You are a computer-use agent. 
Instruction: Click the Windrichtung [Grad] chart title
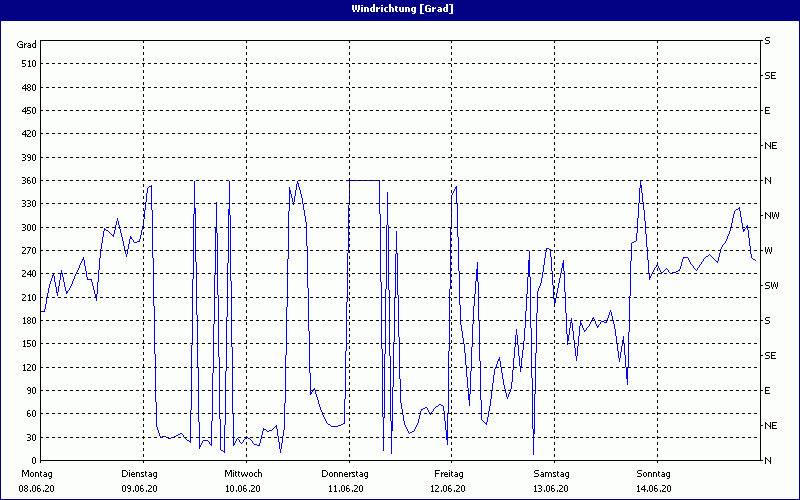400,9
